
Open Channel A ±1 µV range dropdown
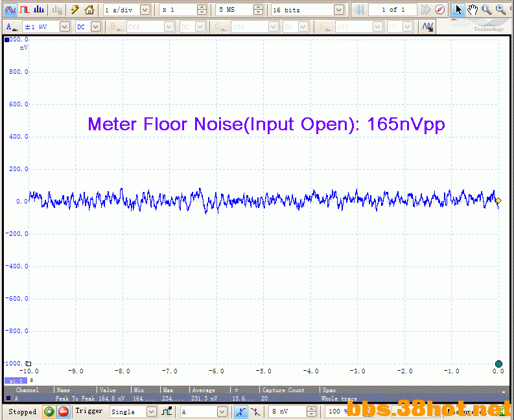coord(65,27)
